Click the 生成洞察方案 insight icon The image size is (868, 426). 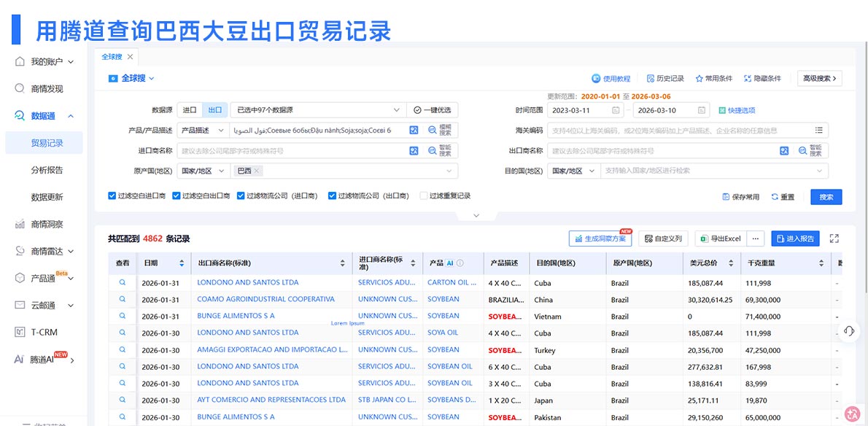coord(580,239)
